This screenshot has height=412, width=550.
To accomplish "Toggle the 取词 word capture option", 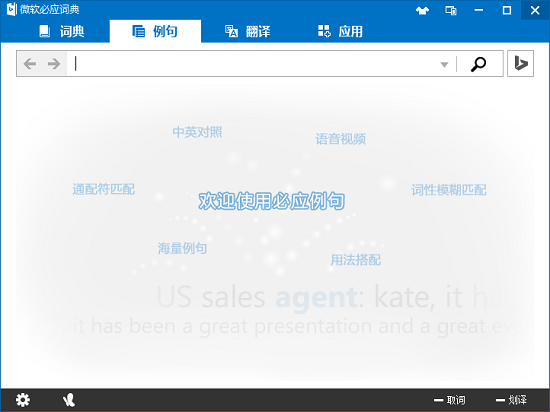I will tap(450, 400).
